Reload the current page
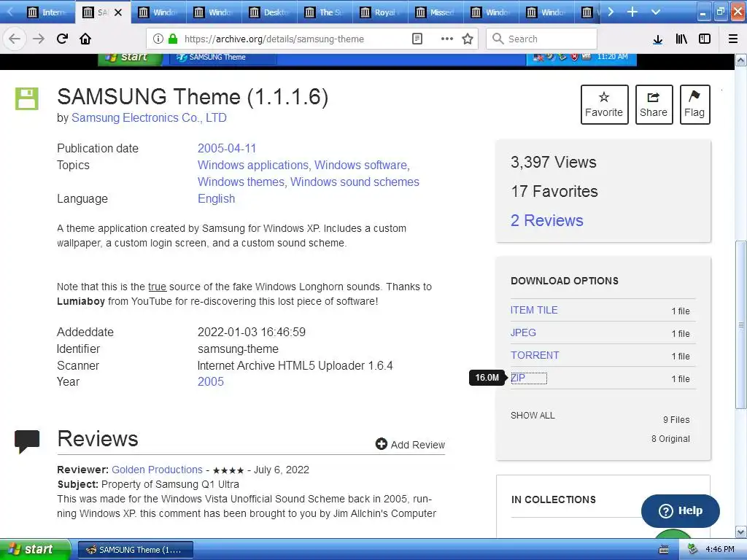 [62, 39]
